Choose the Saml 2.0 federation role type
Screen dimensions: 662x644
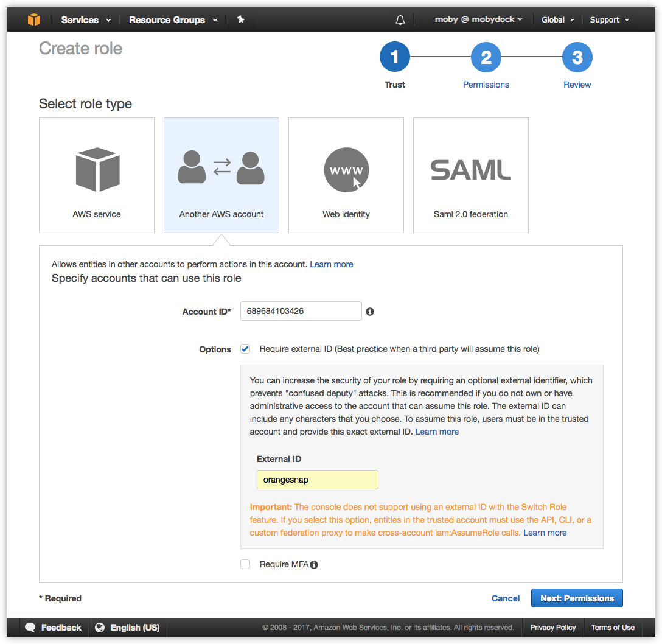click(x=470, y=175)
